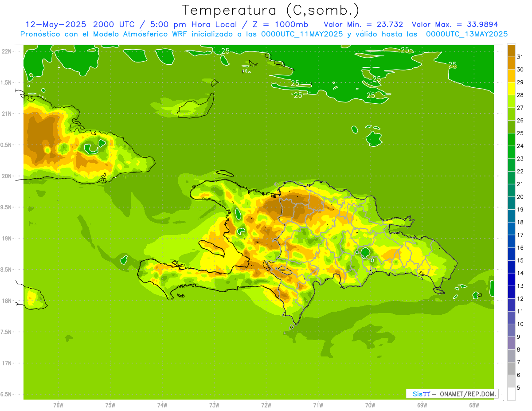Image resolution: width=532 pixels, height=411 pixels.
Task: Click the legend value "28"
Action: pos(520,95)
